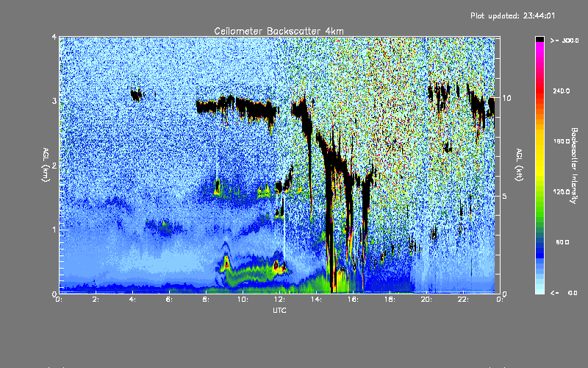The image size is (588, 368).
Task: Click the "20:" UTC tick label
Action: [x=426, y=300]
